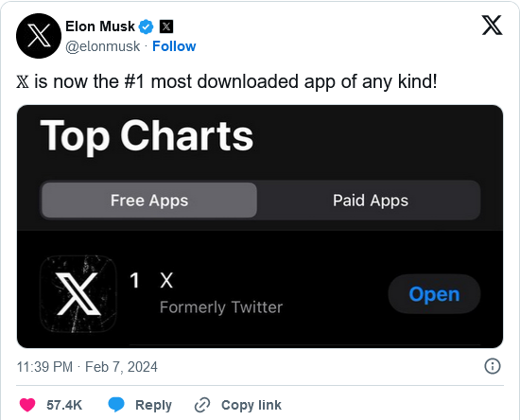The height and width of the screenshot is (420, 520).
Task: Click the blue reply bubble icon
Action: click(116, 405)
